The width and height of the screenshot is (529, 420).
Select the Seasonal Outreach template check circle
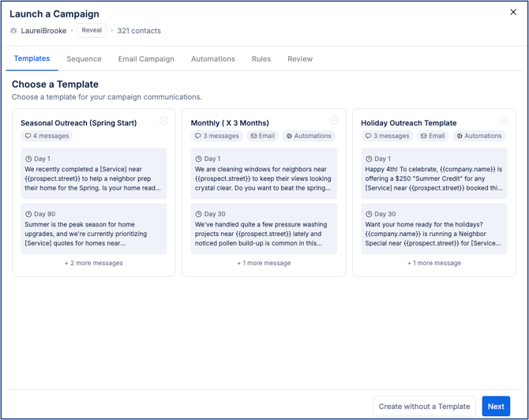point(163,121)
